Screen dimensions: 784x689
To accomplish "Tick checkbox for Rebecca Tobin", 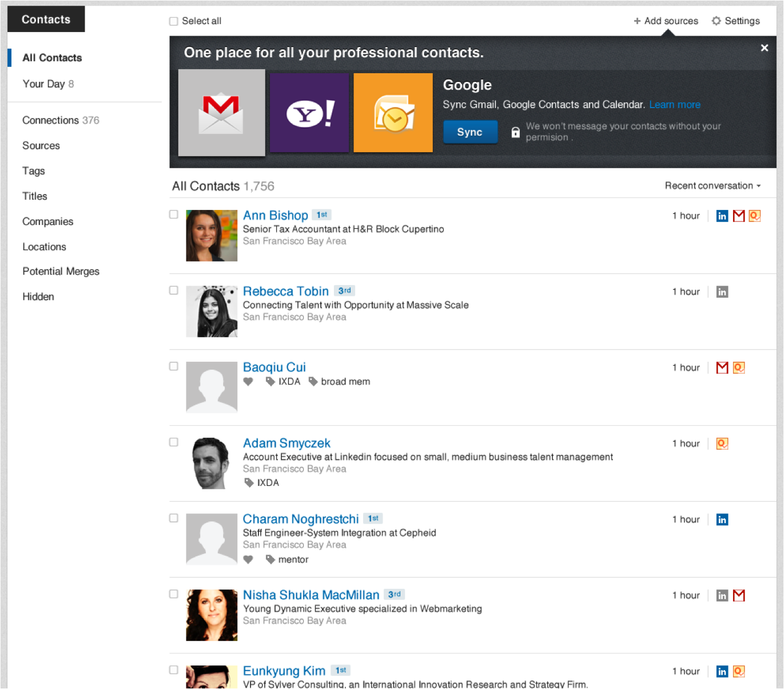I will (174, 291).
